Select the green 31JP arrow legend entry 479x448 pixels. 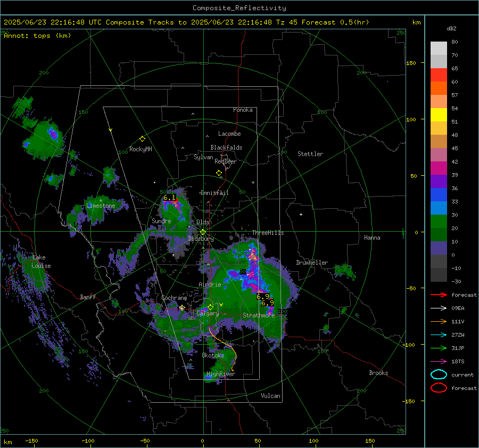[x=439, y=348]
